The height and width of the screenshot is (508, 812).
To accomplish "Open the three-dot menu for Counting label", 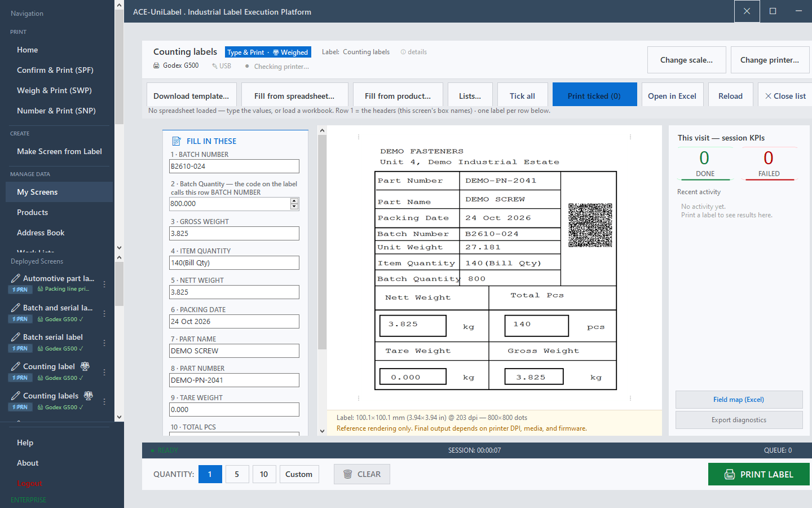I will click(104, 372).
